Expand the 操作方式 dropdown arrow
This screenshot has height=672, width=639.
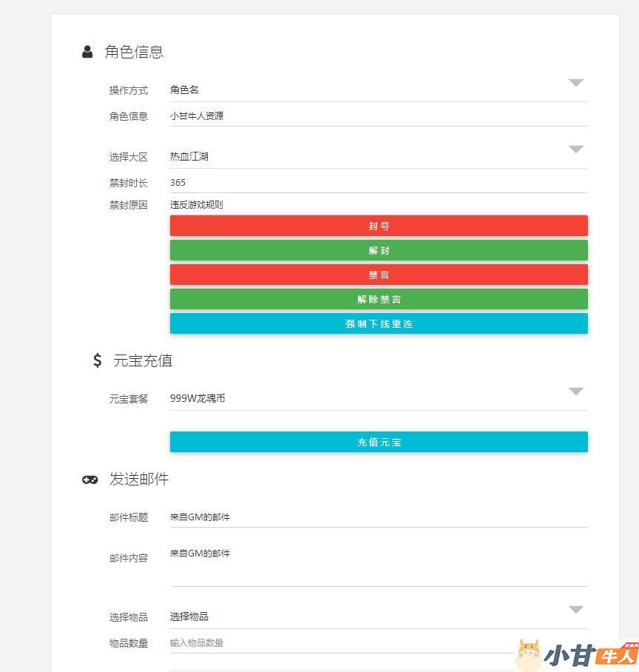coord(575,83)
